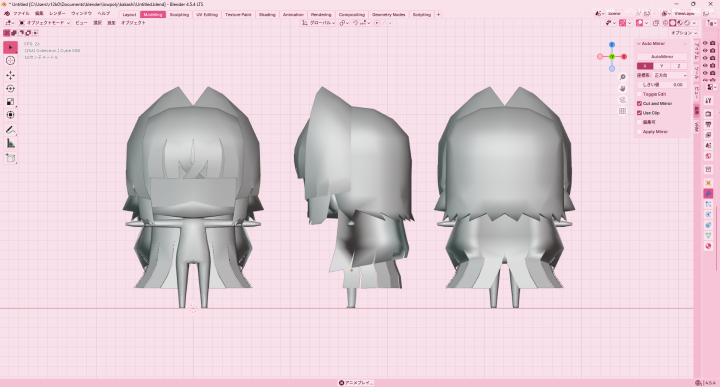Viewport: 720px width, 387px height.
Task: Choose the Y axis button
Action: click(662, 66)
